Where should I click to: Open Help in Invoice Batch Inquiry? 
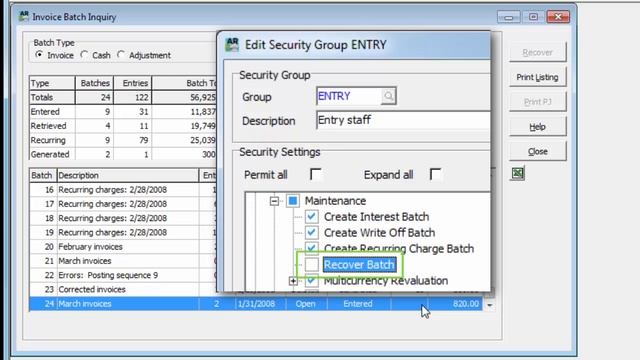[x=537, y=127]
